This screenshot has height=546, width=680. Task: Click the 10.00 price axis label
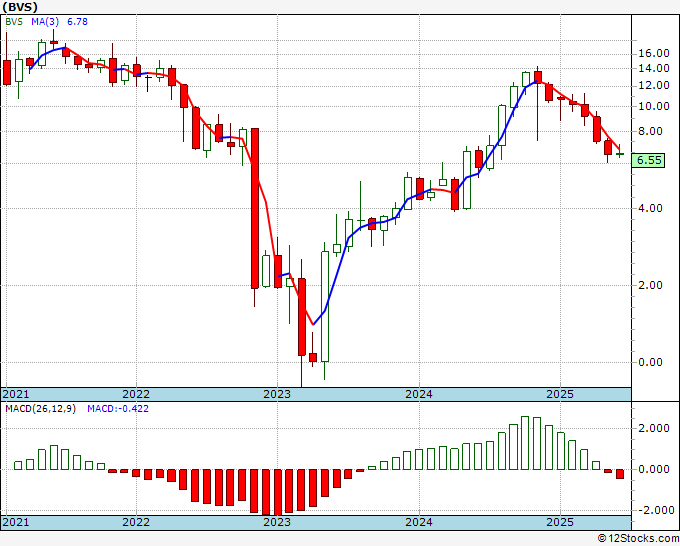654,106
